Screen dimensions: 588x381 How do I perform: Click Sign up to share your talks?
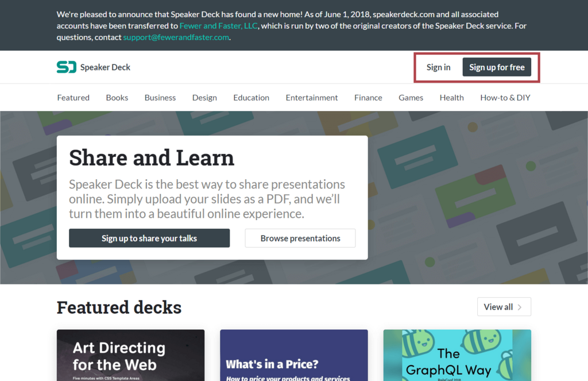pyautogui.click(x=149, y=238)
